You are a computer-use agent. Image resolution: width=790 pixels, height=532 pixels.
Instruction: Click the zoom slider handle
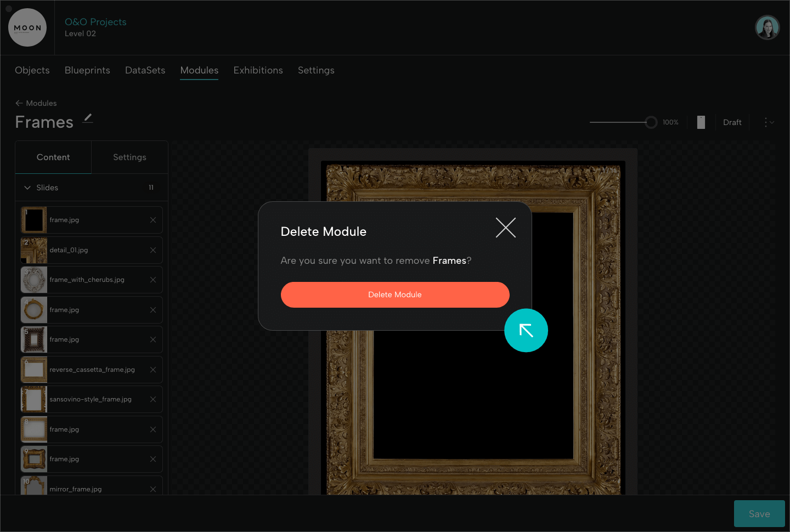651,122
